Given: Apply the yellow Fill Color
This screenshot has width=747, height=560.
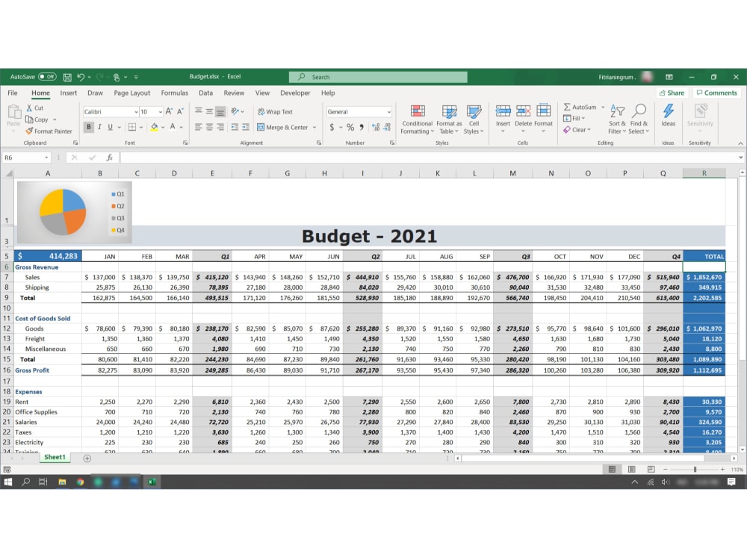Looking at the screenshot, I should pyautogui.click(x=154, y=127).
